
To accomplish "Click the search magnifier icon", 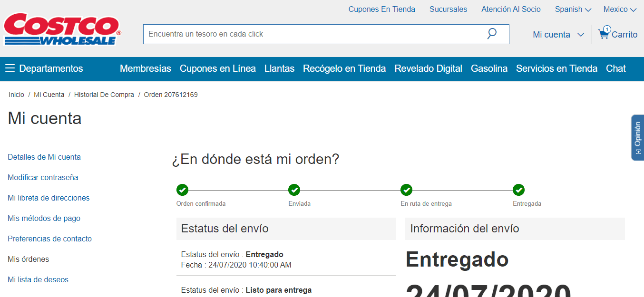I will tap(492, 34).
